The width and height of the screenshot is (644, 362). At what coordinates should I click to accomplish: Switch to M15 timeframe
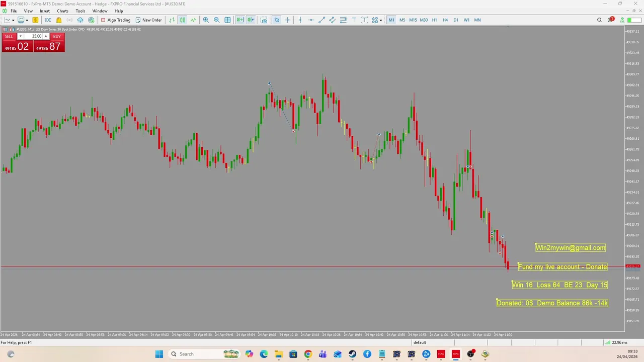click(x=413, y=20)
